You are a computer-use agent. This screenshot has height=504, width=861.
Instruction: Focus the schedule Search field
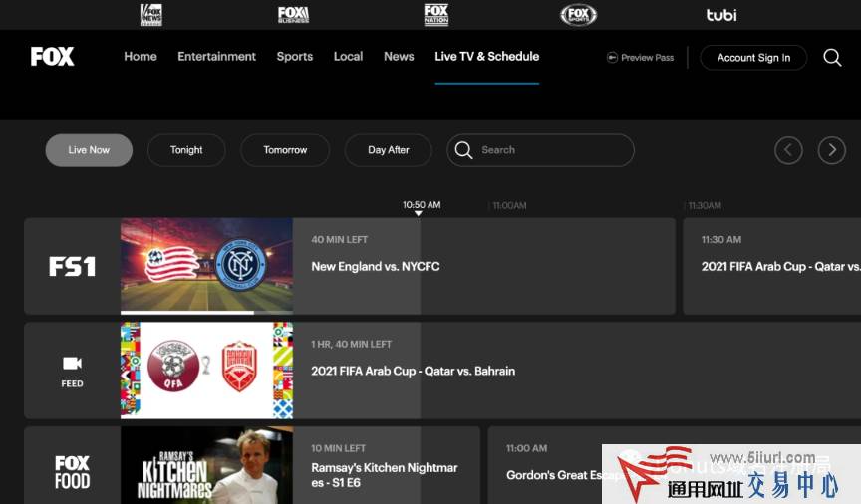[540, 149]
